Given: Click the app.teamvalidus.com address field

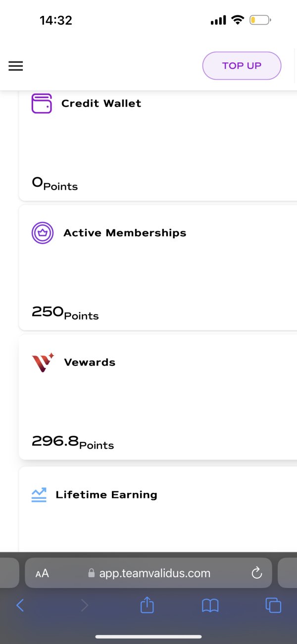Looking at the screenshot, I should 148,573.
